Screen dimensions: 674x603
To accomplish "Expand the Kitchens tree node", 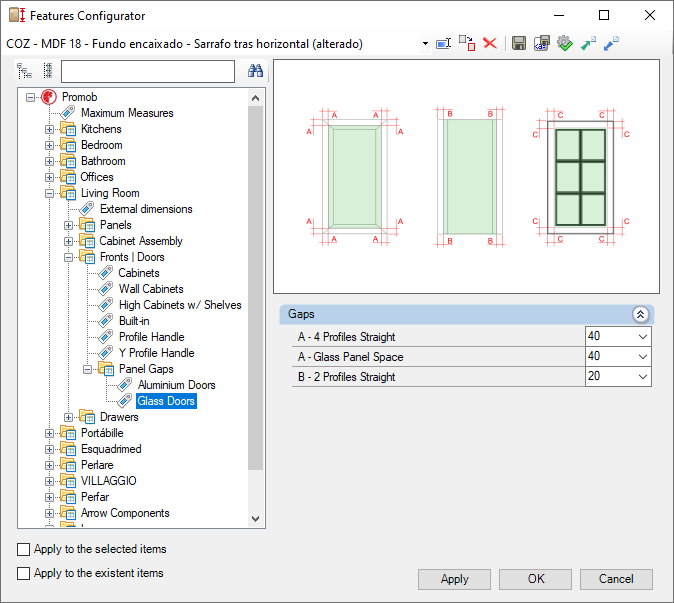I will (x=49, y=129).
